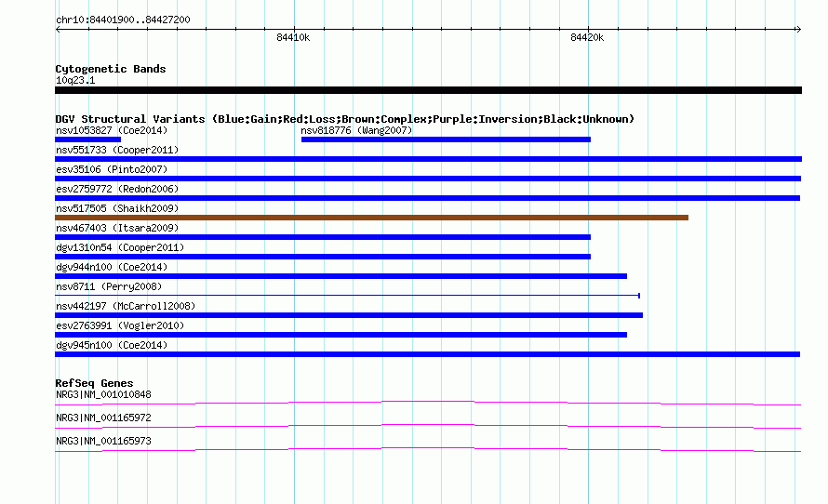The height and width of the screenshot is (504, 828).
Task: Click the black 10q23.1 cytogenetic band bar
Action: coord(428,91)
